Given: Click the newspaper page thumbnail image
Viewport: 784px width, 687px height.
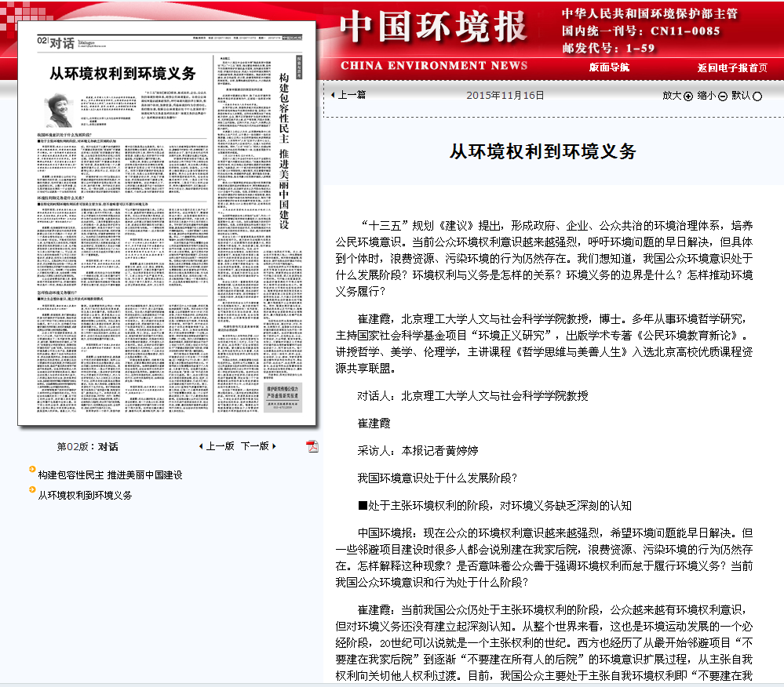Looking at the screenshot, I should tap(165, 227).
